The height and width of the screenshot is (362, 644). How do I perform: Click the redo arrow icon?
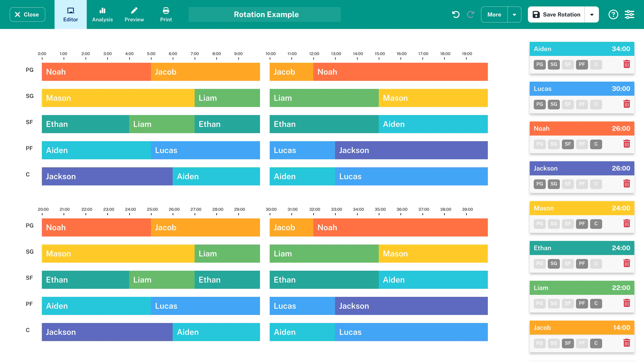[471, 14]
